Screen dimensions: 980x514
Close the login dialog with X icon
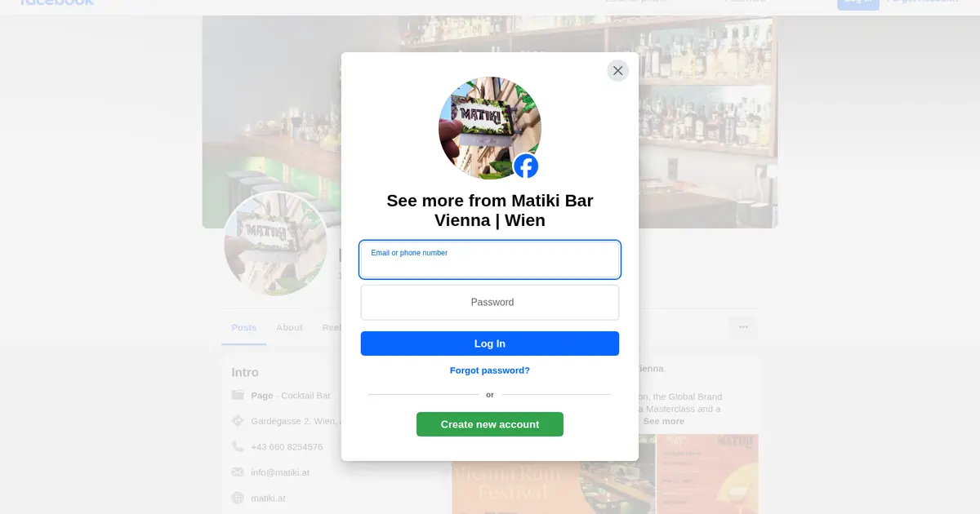pos(617,71)
